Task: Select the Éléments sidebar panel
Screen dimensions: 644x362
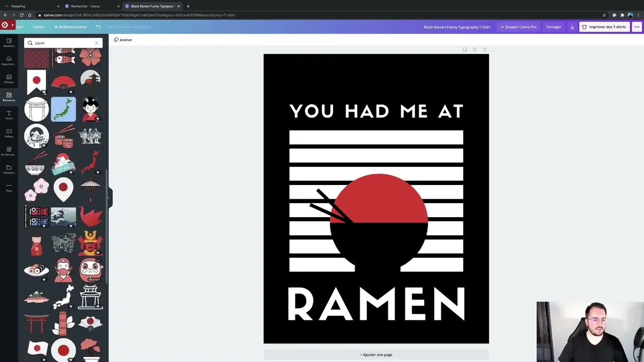Action: click(9, 97)
